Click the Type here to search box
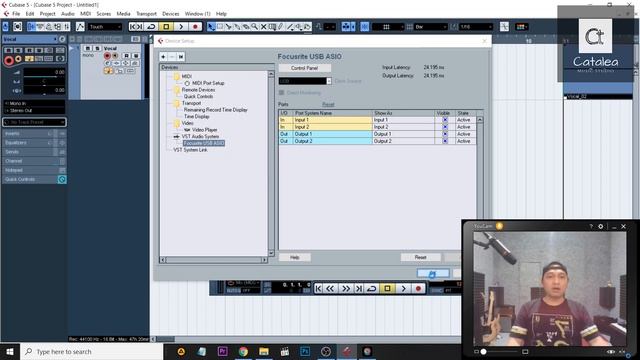Viewport: 640px width, 360px height. [92, 351]
